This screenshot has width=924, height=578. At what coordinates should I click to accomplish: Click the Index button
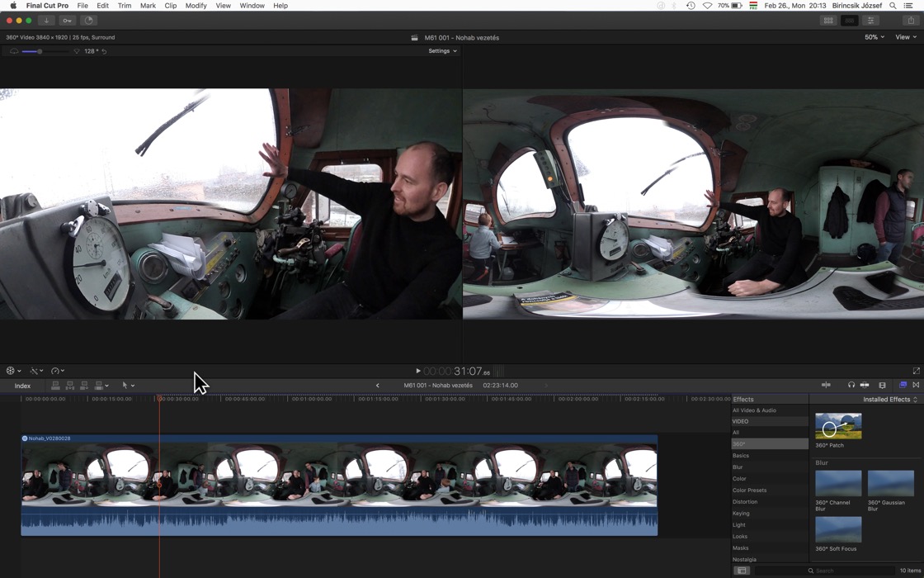[22, 386]
